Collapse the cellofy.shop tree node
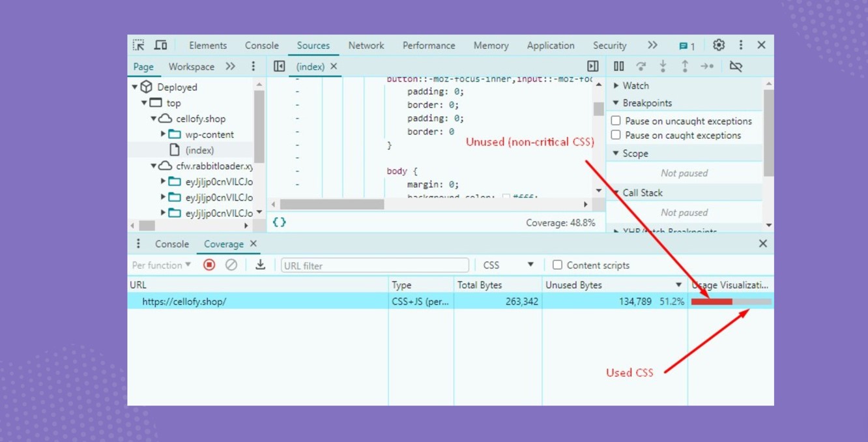 (153, 119)
